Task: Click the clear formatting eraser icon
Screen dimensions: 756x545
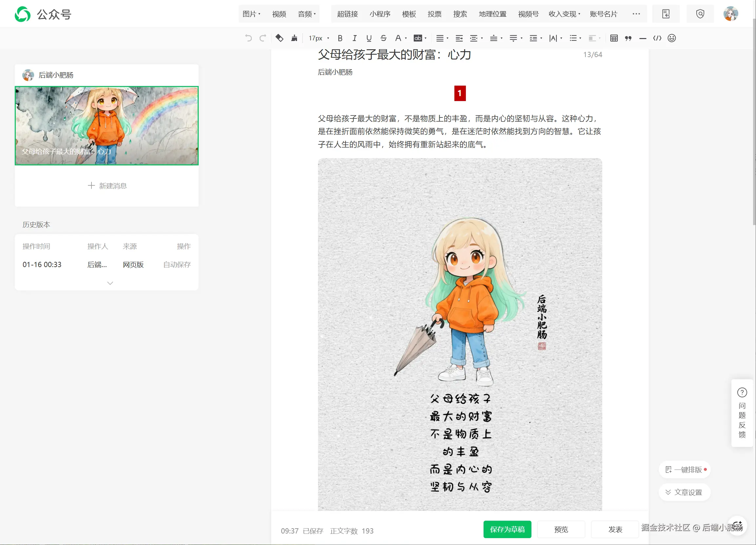Action: [279, 38]
